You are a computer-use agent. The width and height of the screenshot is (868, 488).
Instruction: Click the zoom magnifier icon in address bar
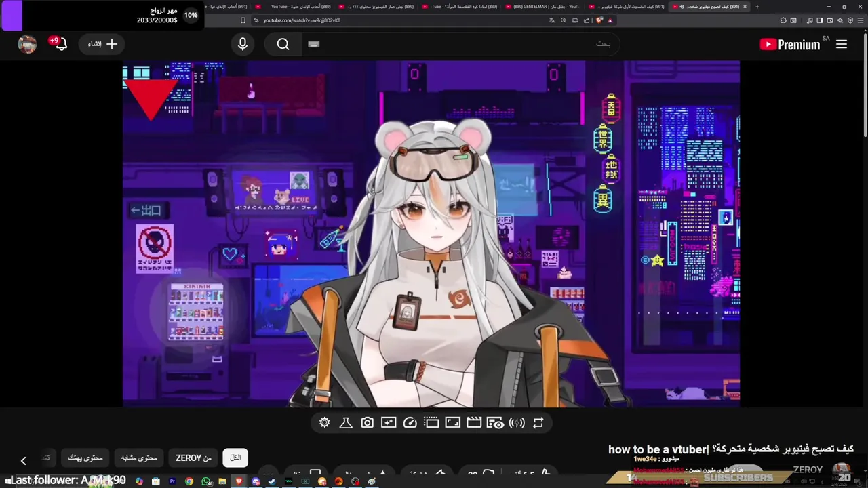click(564, 20)
